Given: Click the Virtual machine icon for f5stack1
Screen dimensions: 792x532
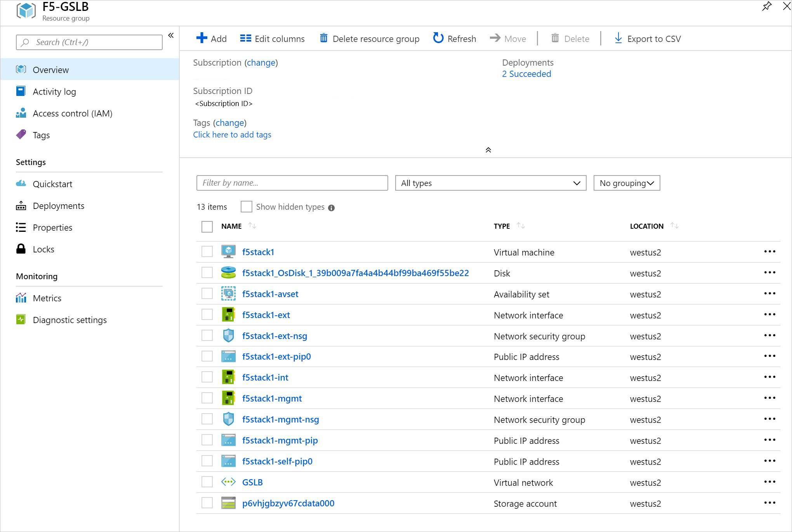Looking at the screenshot, I should [229, 252].
